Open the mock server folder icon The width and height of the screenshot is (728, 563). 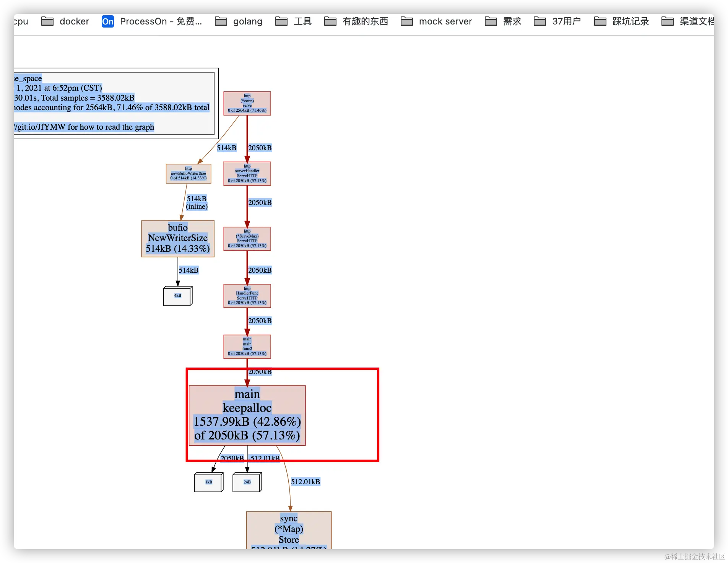click(407, 21)
